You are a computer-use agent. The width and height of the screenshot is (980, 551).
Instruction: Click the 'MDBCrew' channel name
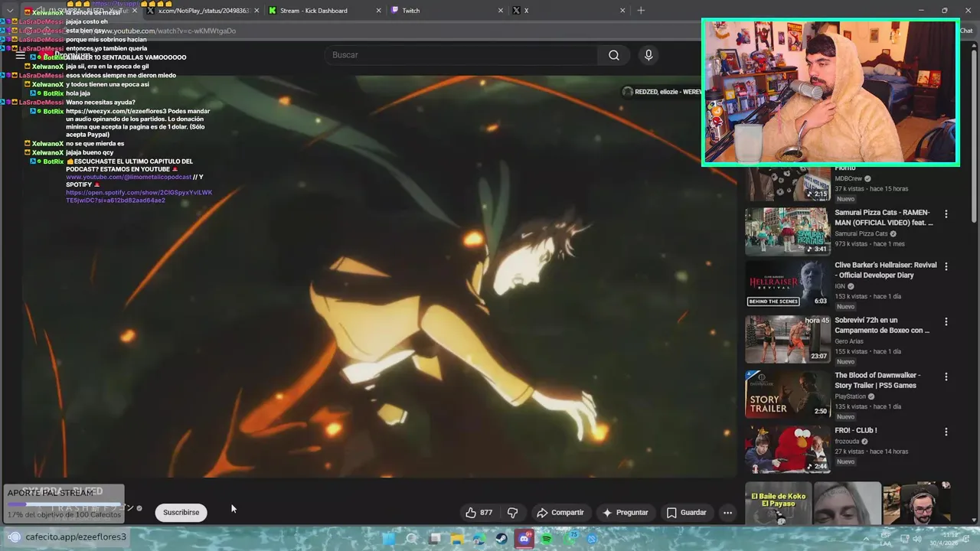coord(848,179)
